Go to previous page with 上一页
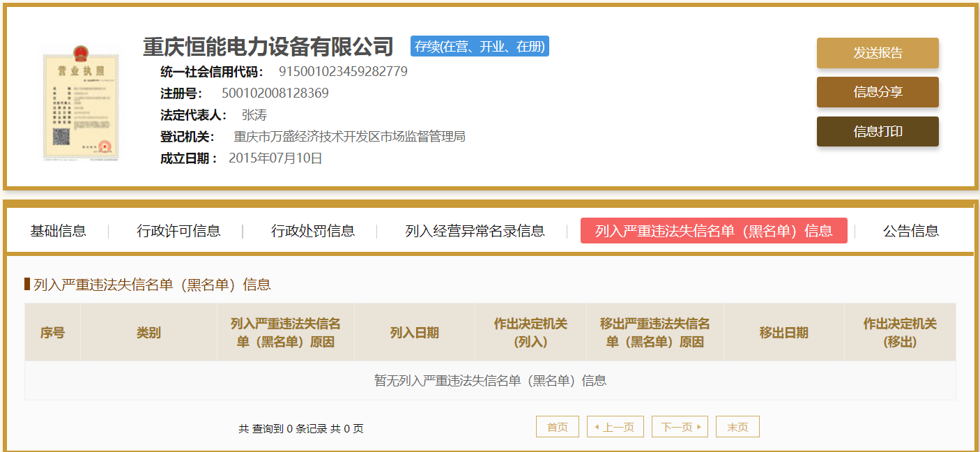This screenshot has width=980, height=452. (615, 427)
